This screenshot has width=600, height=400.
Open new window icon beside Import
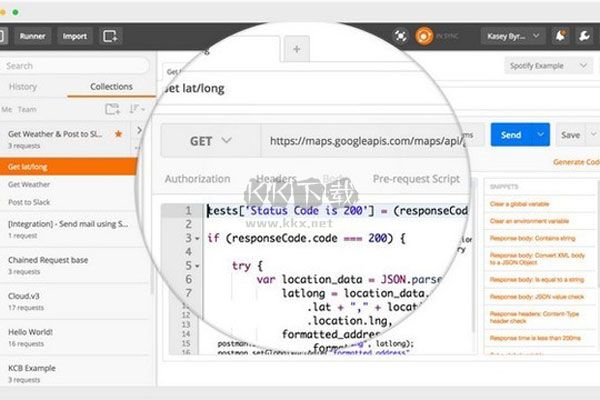click(110, 36)
